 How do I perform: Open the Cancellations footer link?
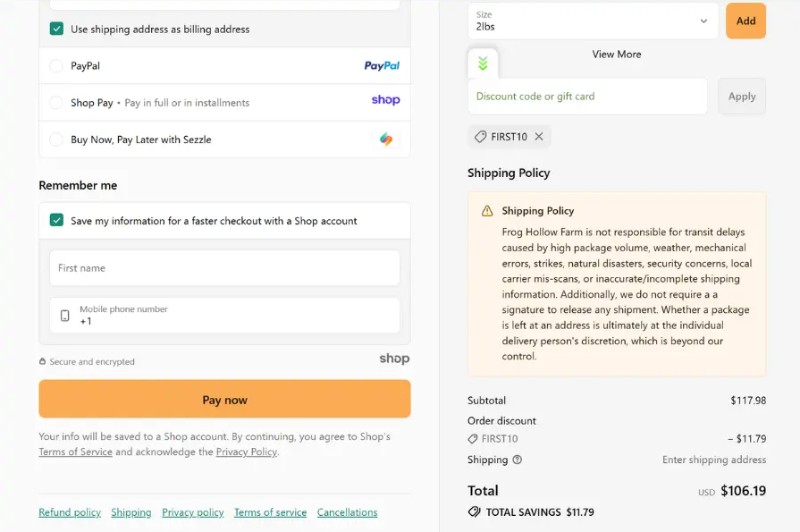(347, 512)
